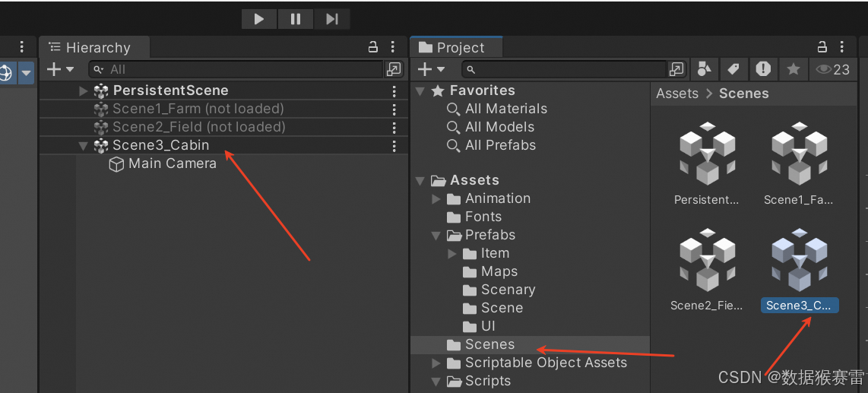Click the Hierarchy create plus button
Image resolution: width=868 pixels, height=393 pixels.
(54, 69)
